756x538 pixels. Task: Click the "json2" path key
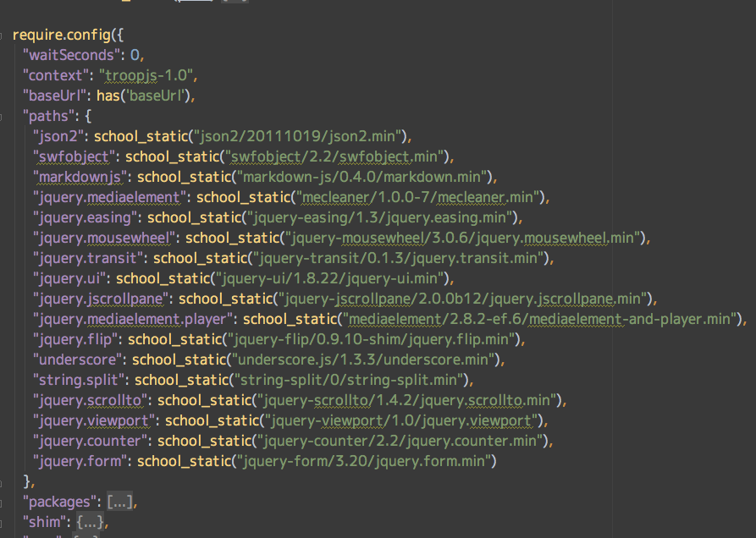58,136
